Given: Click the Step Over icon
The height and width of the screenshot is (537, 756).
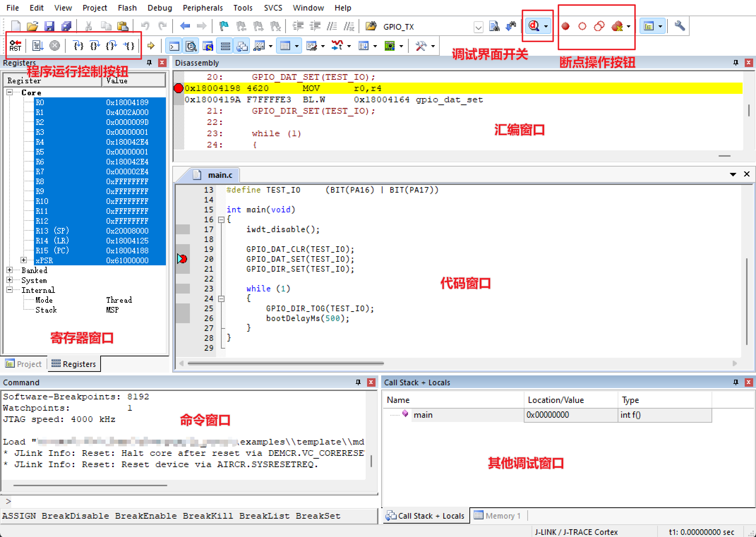Looking at the screenshot, I should pos(95,46).
